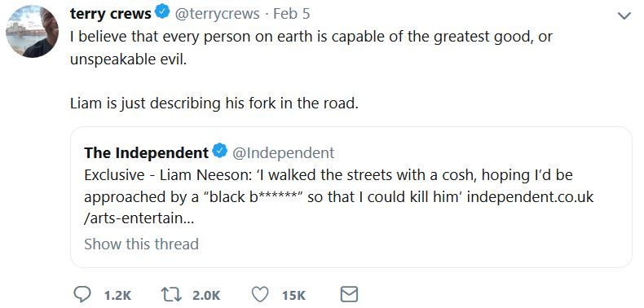
Task: Click Show this thread
Action: click(x=141, y=244)
